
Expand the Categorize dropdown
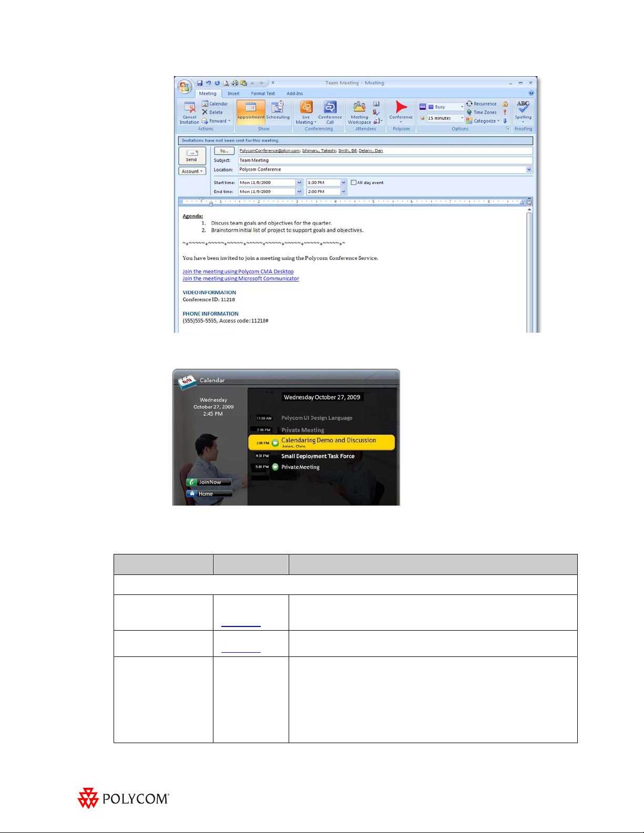click(x=483, y=121)
